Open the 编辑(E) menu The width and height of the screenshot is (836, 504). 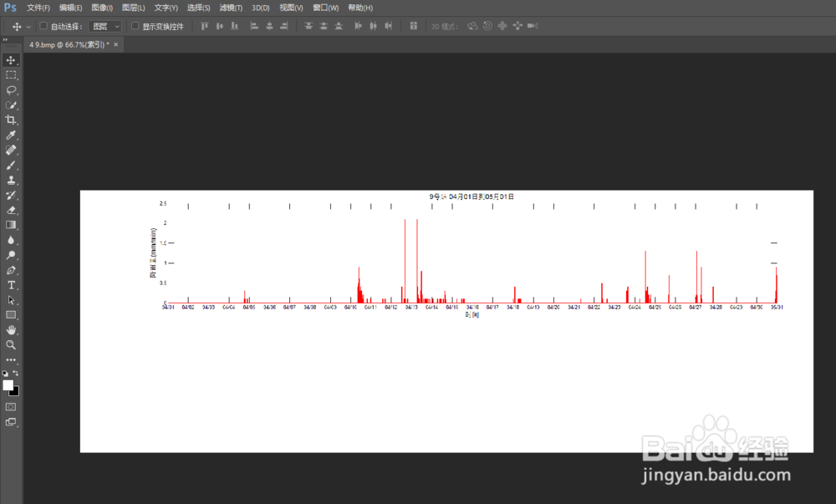pos(70,8)
